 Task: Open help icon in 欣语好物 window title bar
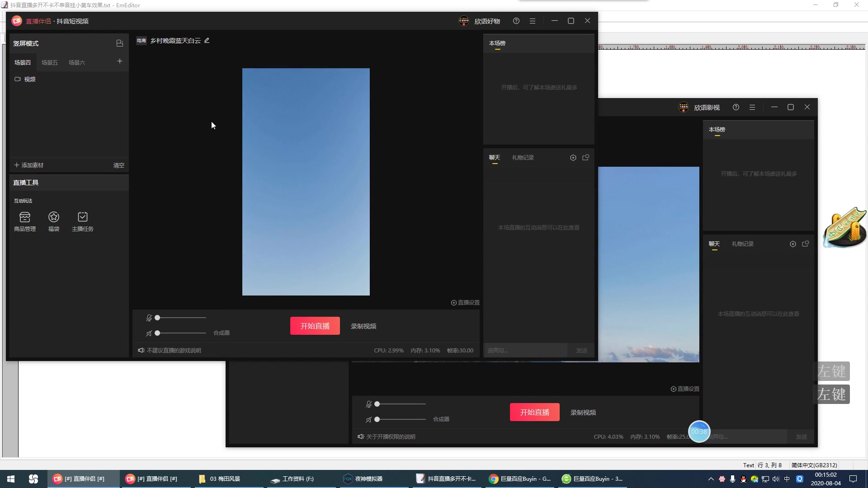coord(516,21)
